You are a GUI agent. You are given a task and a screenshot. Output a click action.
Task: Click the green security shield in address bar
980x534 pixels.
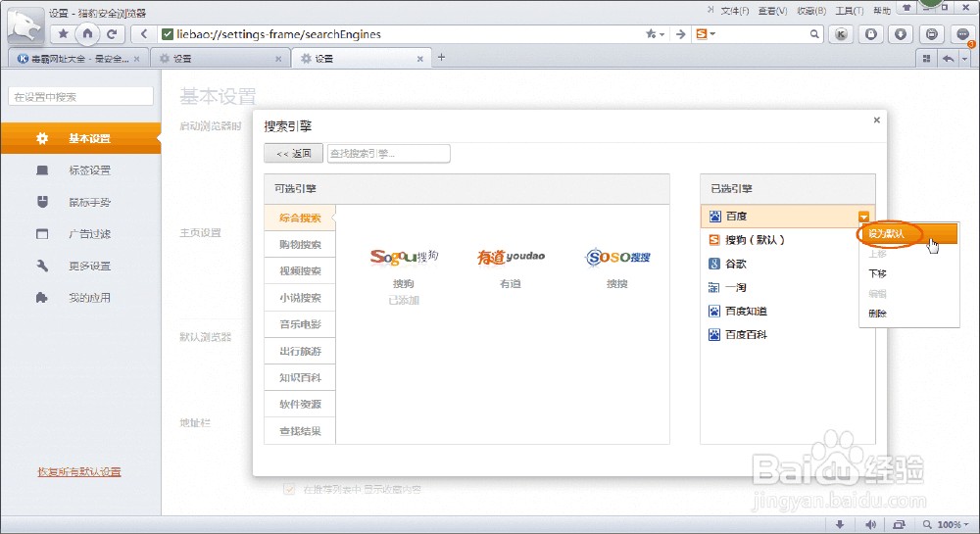coord(168,34)
